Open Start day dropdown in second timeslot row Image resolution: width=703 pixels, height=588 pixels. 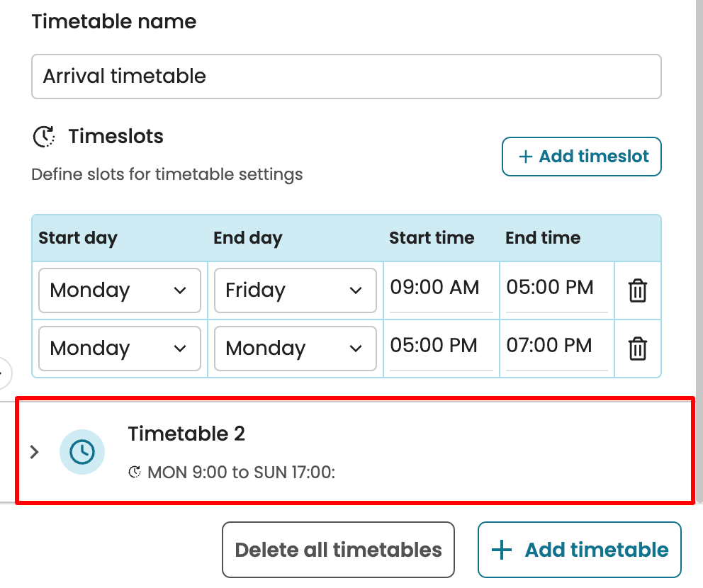coord(119,349)
